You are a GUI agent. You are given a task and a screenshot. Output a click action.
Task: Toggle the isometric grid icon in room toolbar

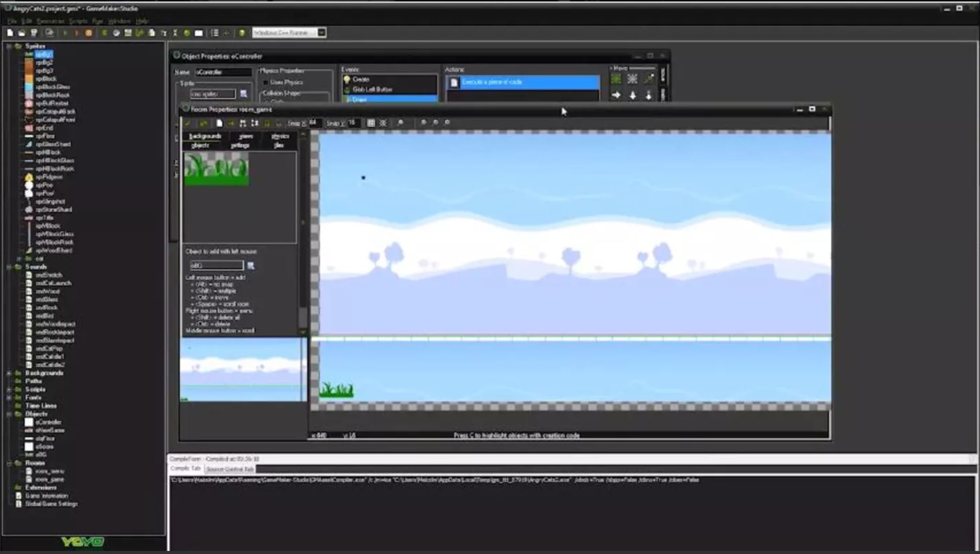pyautogui.click(x=383, y=123)
